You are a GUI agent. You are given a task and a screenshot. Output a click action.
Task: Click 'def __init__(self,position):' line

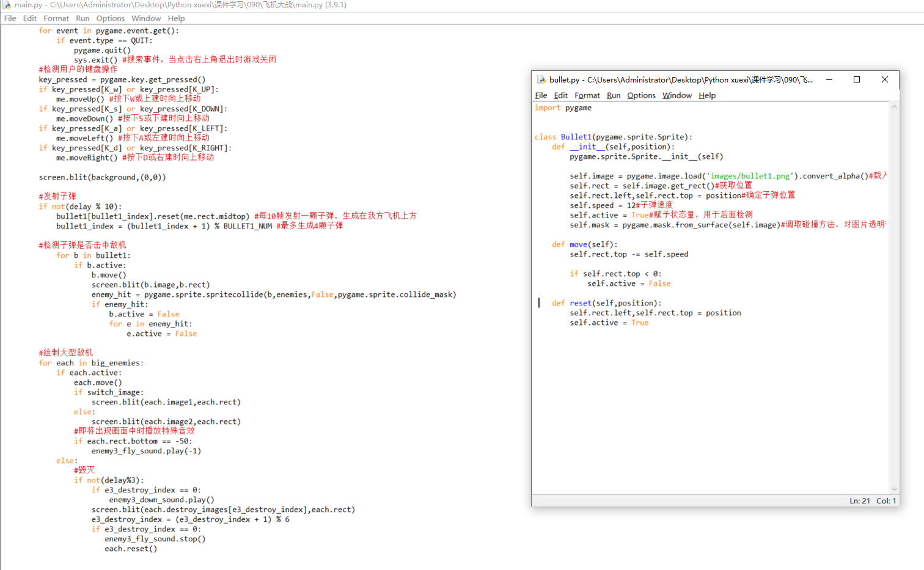pos(614,147)
